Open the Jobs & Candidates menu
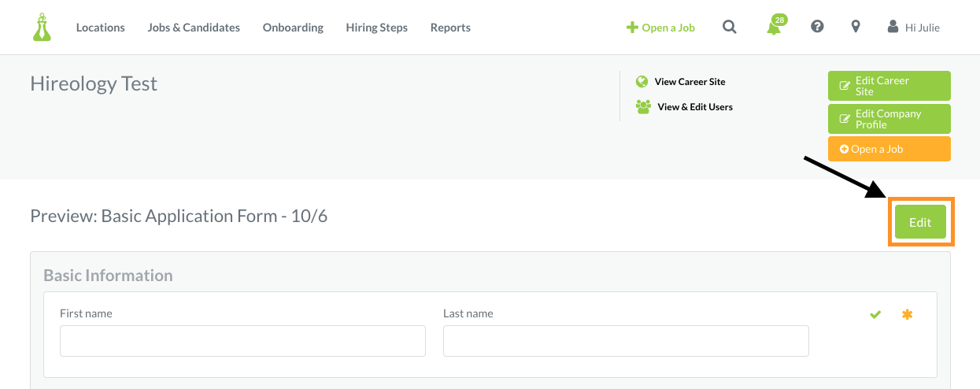This screenshot has width=980, height=389. [194, 28]
